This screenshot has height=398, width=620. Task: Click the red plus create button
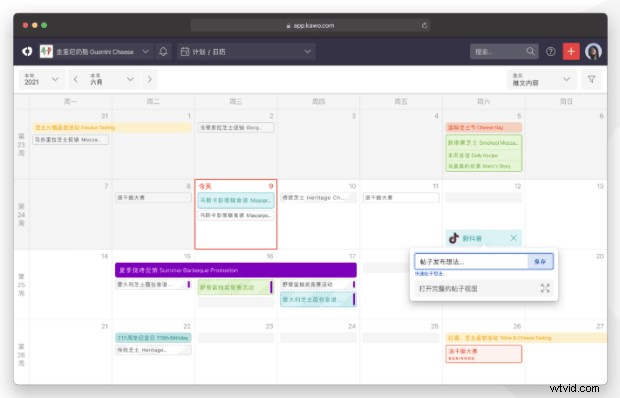[571, 51]
